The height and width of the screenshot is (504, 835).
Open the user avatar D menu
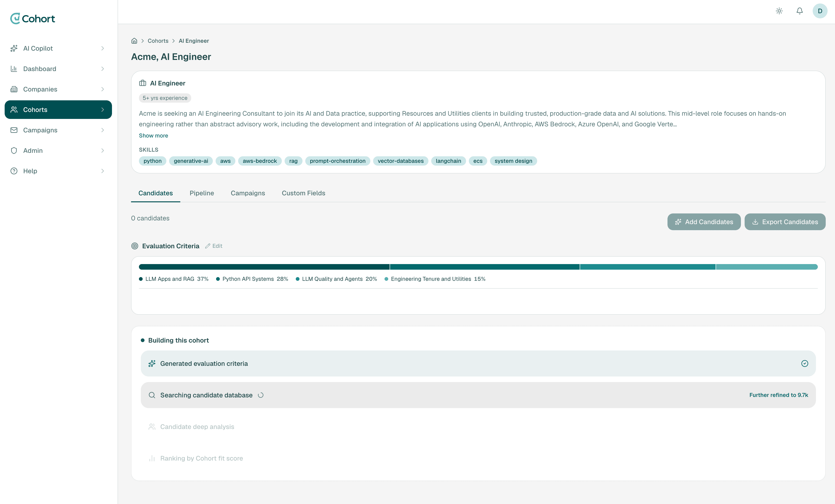point(820,11)
